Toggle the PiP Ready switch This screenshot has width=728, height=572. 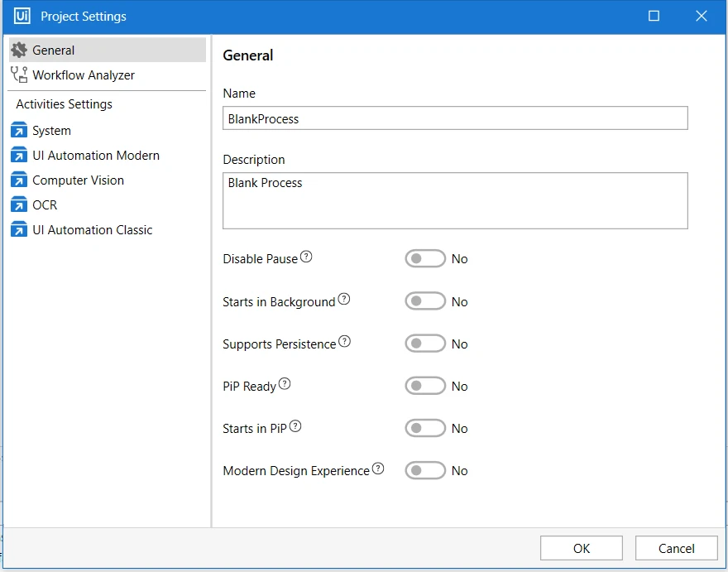(x=425, y=386)
